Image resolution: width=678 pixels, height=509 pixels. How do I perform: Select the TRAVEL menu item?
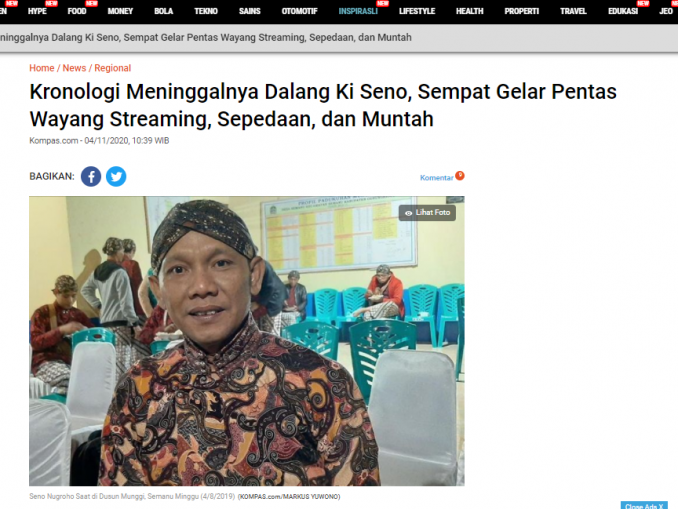(573, 11)
